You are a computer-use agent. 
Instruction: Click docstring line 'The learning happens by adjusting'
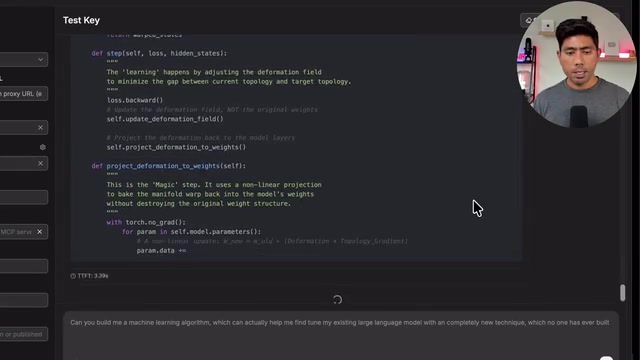coord(214,72)
